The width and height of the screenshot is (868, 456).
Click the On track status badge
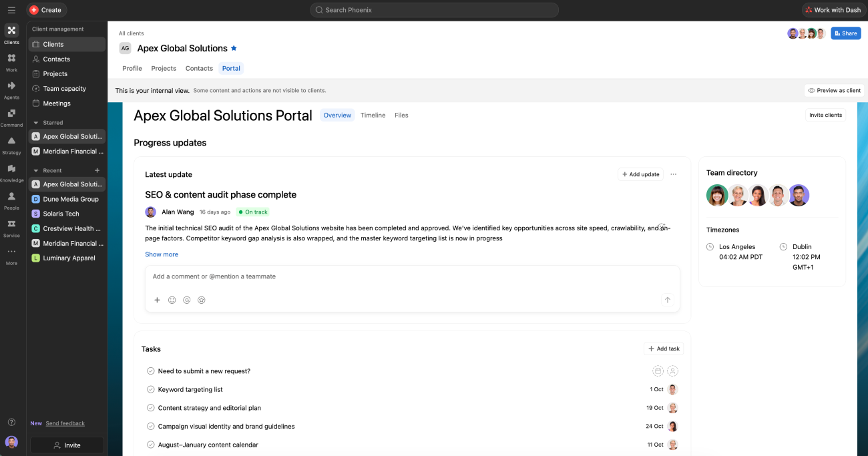[x=253, y=212]
